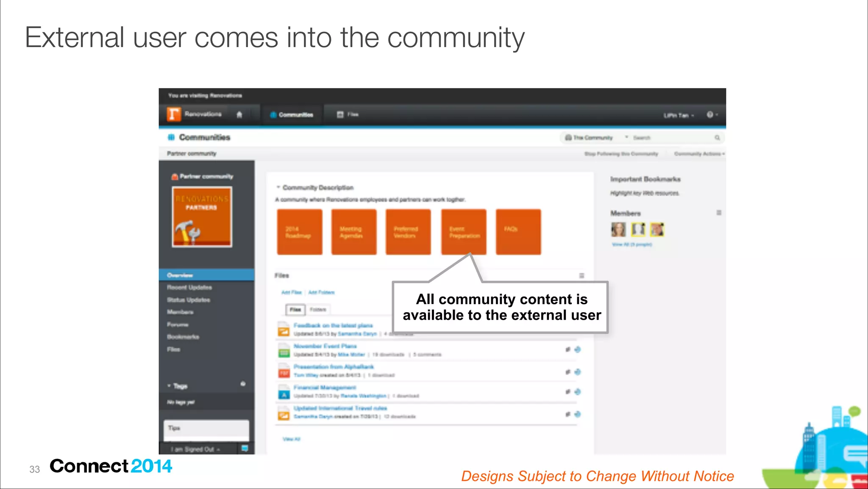Screen dimensions: 868x489
Task: Select Status Updates in the sidebar
Action: (189, 300)
